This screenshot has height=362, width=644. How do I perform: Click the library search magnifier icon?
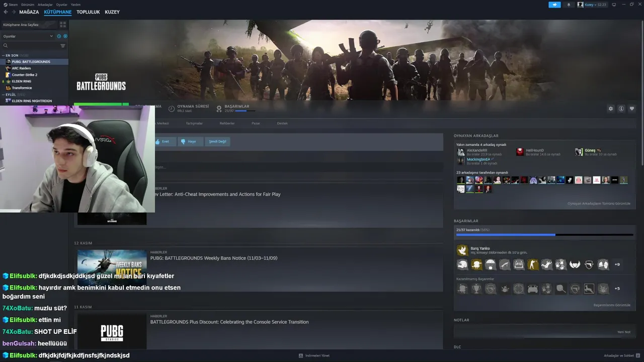click(6, 46)
